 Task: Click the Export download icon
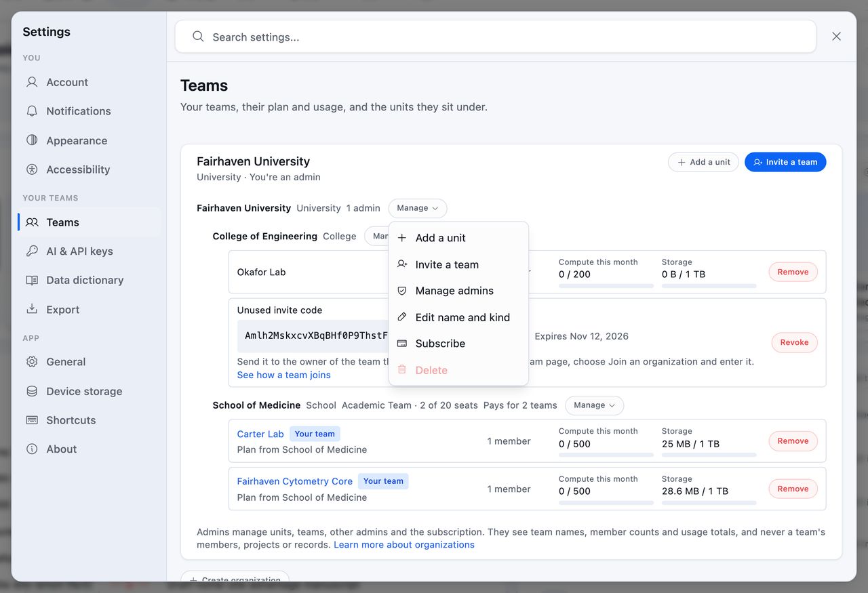32,309
